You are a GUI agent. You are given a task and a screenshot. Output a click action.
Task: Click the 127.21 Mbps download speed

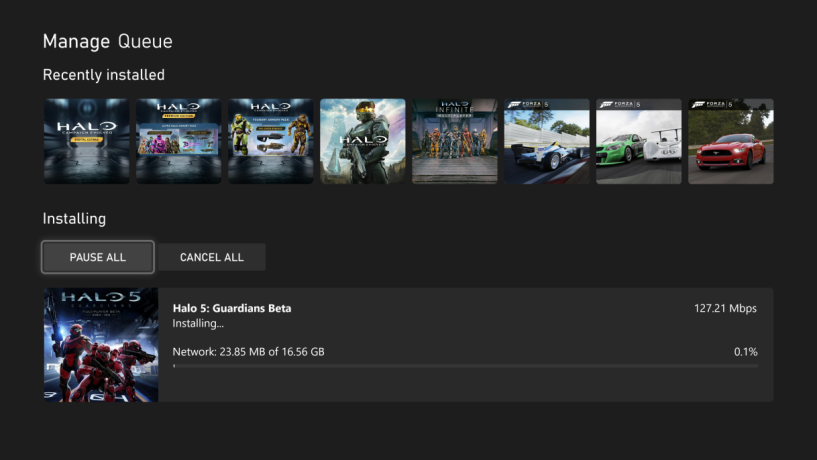click(x=725, y=308)
